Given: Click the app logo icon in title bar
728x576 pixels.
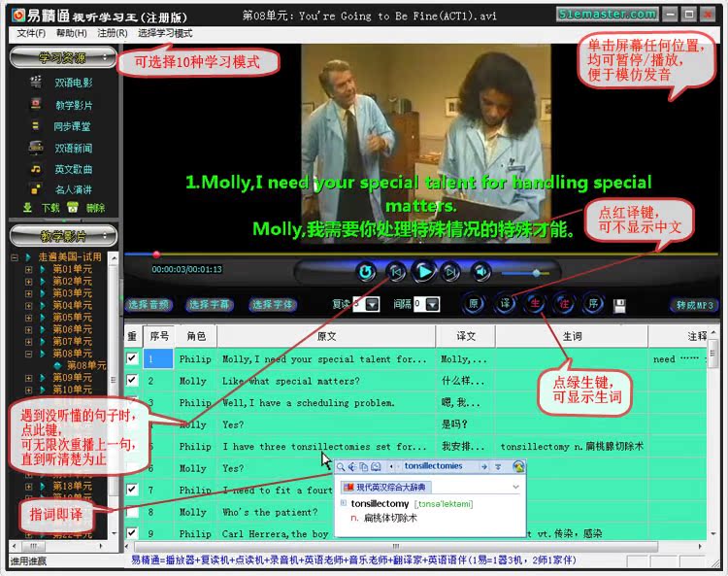Looking at the screenshot, I should (18, 16).
